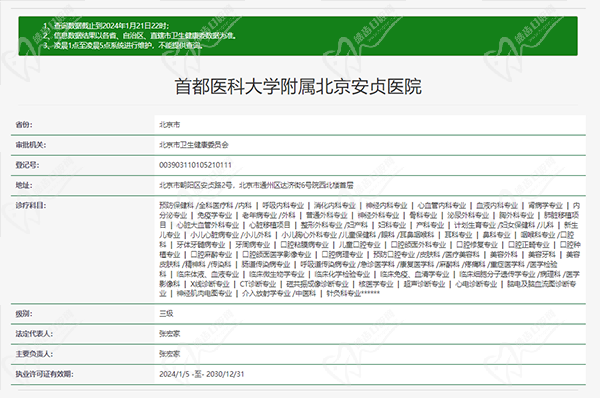Screen dimensions: 600x398
Task: Select 肠道传染病专业 entry
Action: click(x=266, y=264)
